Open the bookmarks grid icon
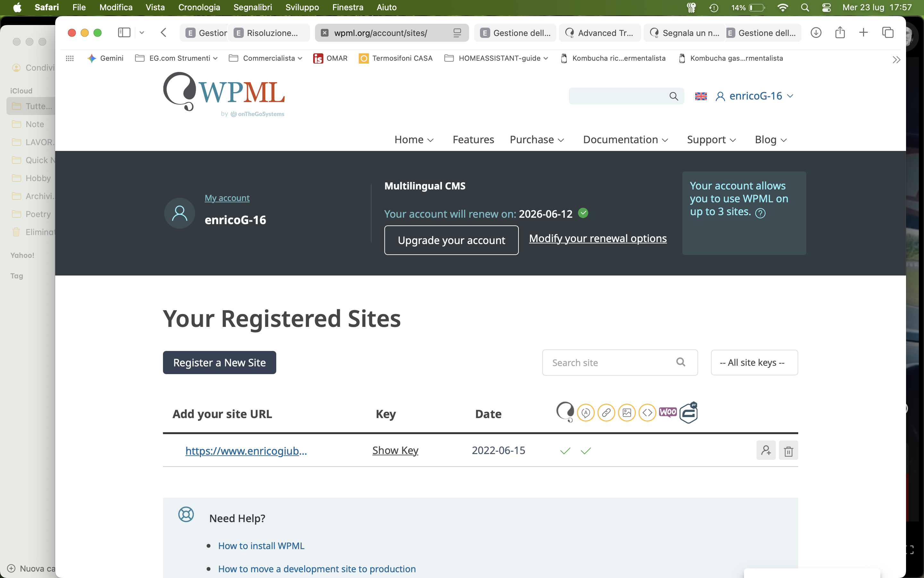The image size is (924, 578). click(x=70, y=58)
